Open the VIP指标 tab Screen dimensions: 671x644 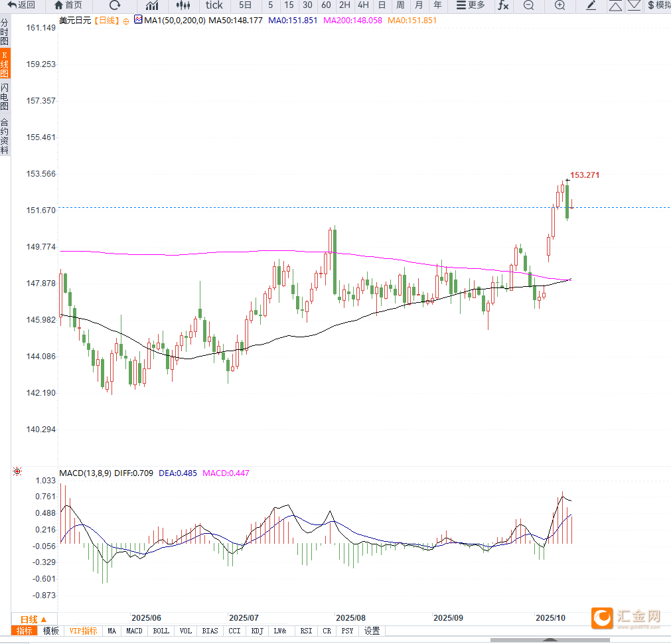[83, 631]
